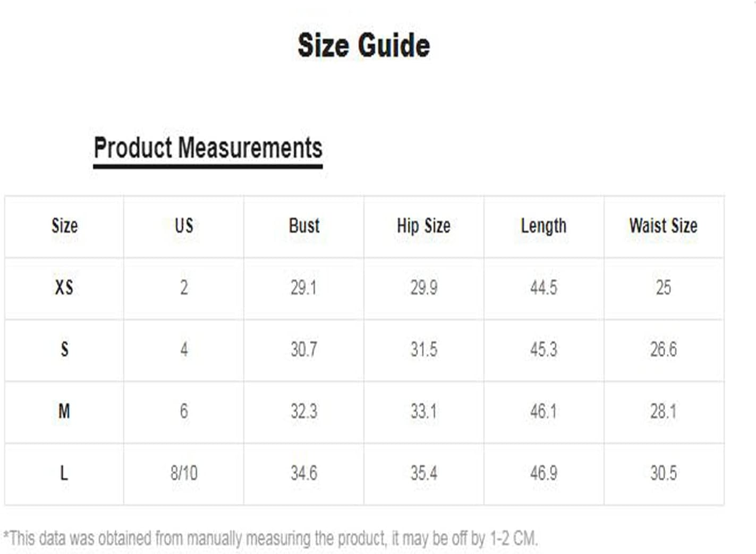The image size is (756, 554).
Task: Select the Length column header
Action: click(543, 226)
